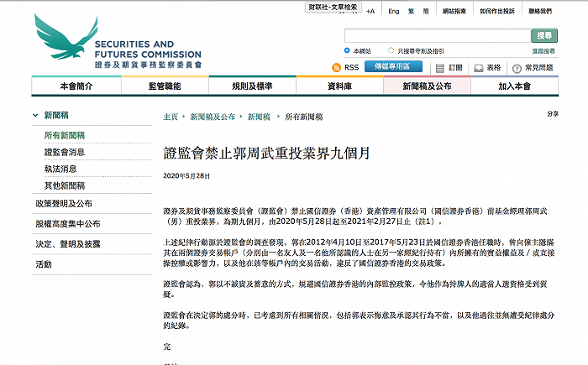Click the 分享 share link
Image resolution: width=588 pixels, height=365 pixels.
pos(553,112)
